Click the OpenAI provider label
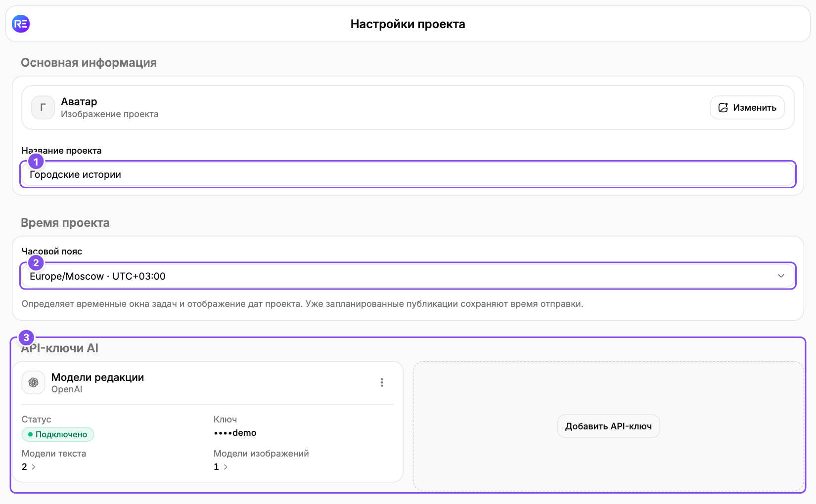This screenshot has width=816, height=504. [67, 389]
